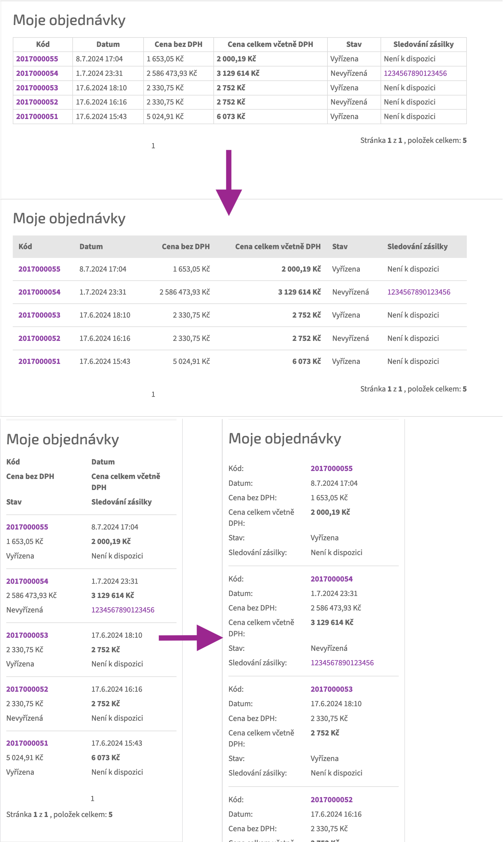Click 'Cena bez DPH' header in gray-header table
The image size is (504, 842).
[185, 247]
